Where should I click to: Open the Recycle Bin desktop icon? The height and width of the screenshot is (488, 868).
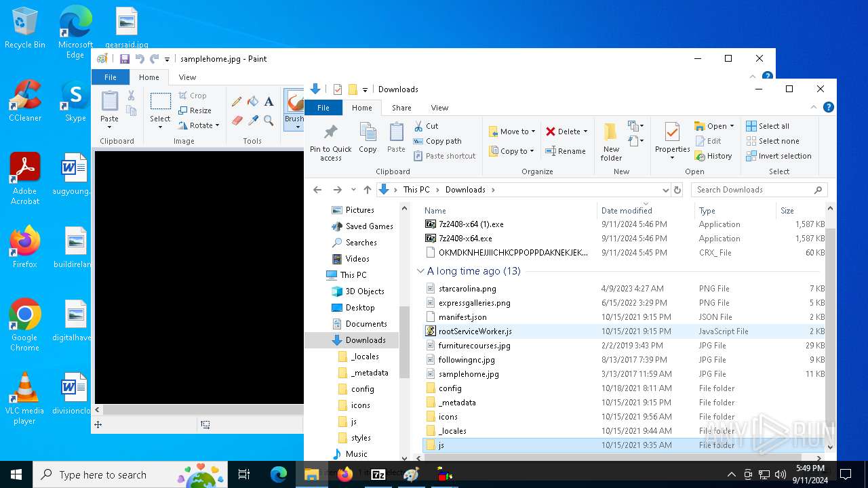point(24,28)
